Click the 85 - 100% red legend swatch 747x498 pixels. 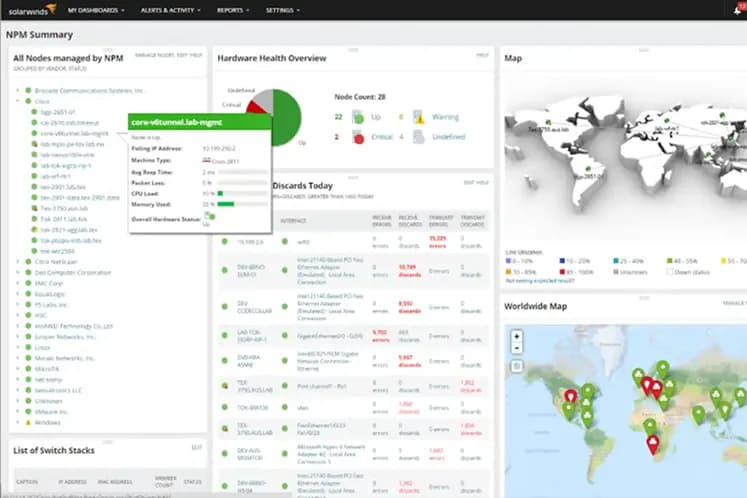click(x=562, y=272)
